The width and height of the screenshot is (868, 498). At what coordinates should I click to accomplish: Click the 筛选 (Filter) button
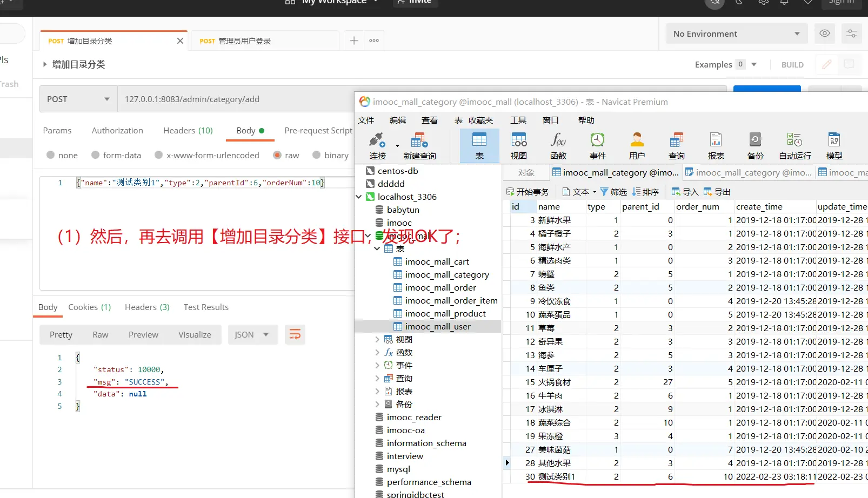click(x=613, y=192)
